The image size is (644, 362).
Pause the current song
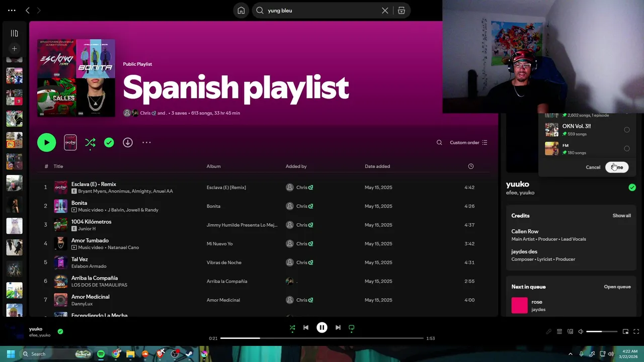322,328
